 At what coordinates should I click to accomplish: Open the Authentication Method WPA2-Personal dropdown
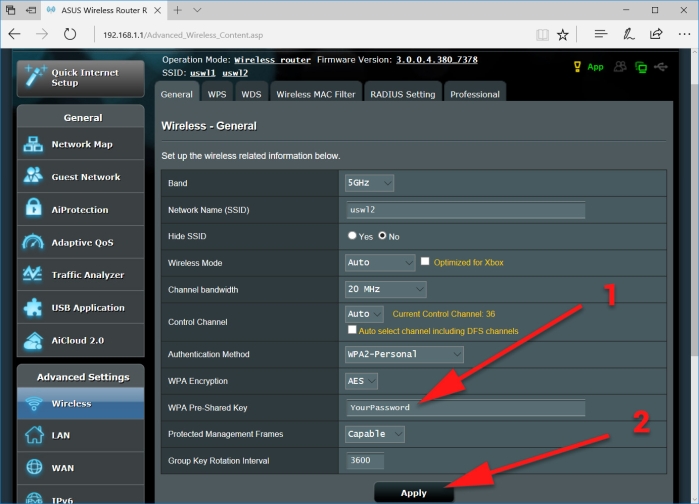(x=404, y=354)
